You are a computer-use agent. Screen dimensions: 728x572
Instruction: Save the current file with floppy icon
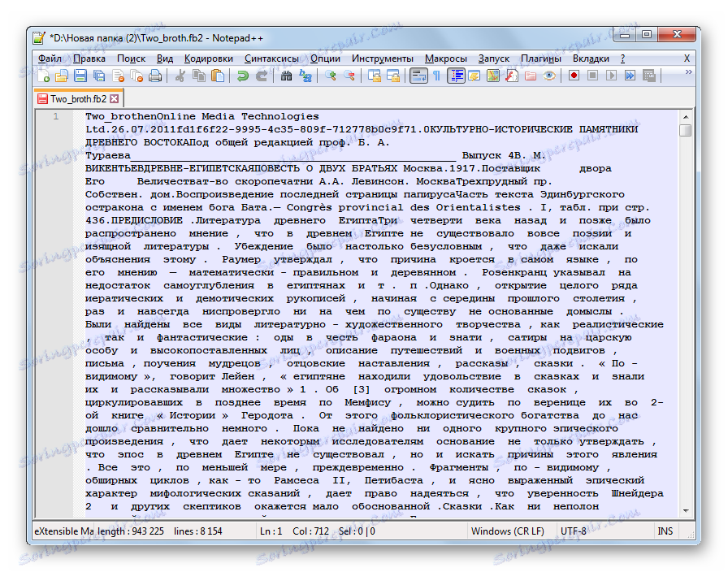coord(80,76)
